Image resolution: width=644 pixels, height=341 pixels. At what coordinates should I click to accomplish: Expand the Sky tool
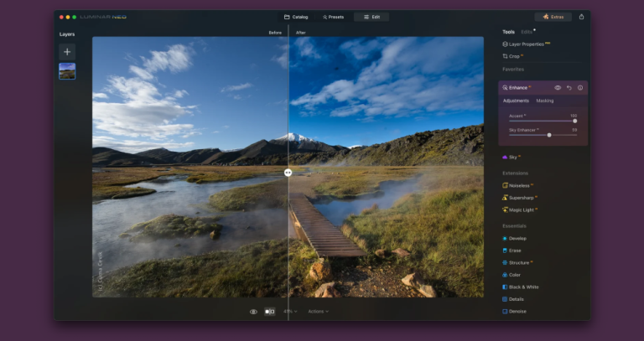[x=512, y=158]
